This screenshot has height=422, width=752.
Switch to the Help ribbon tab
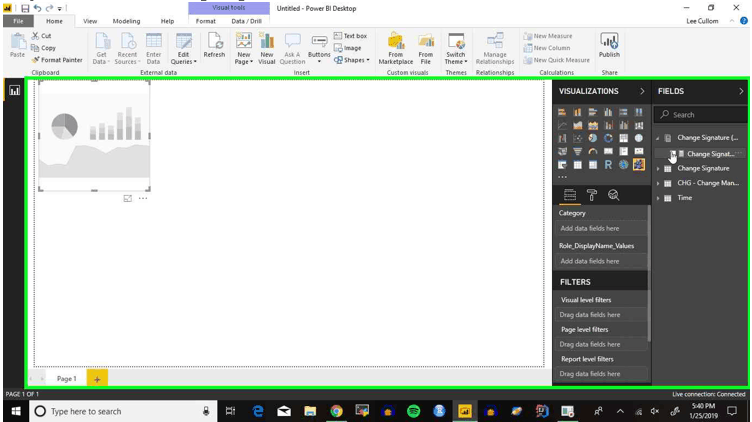[167, 21]
